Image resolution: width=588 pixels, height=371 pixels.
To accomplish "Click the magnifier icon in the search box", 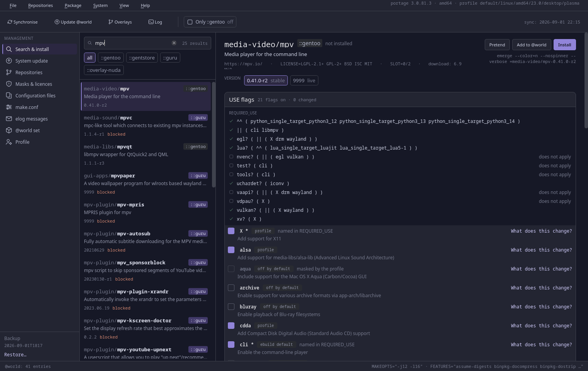I will [90, 43].
